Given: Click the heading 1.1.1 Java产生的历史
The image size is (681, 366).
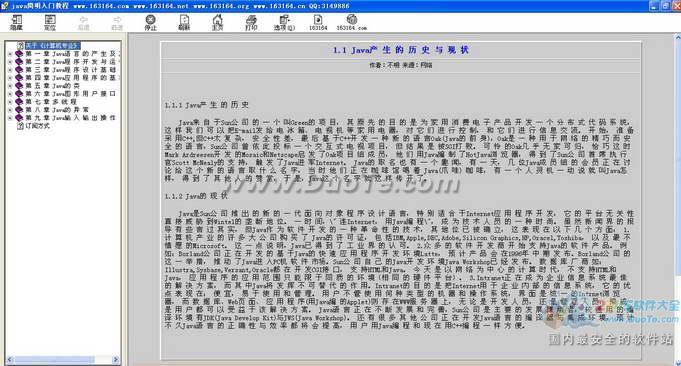Looking at the screenshot, I should 207,105.
